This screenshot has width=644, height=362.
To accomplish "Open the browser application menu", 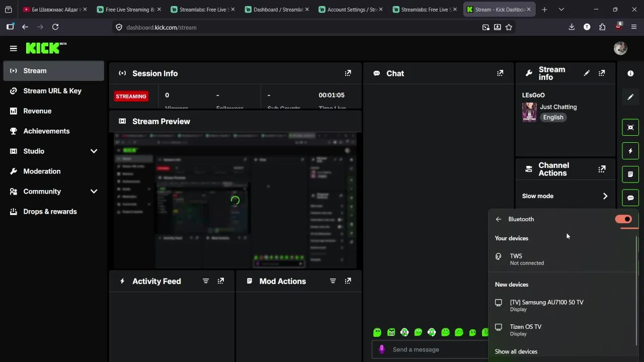I will click(x=633, y=27).
